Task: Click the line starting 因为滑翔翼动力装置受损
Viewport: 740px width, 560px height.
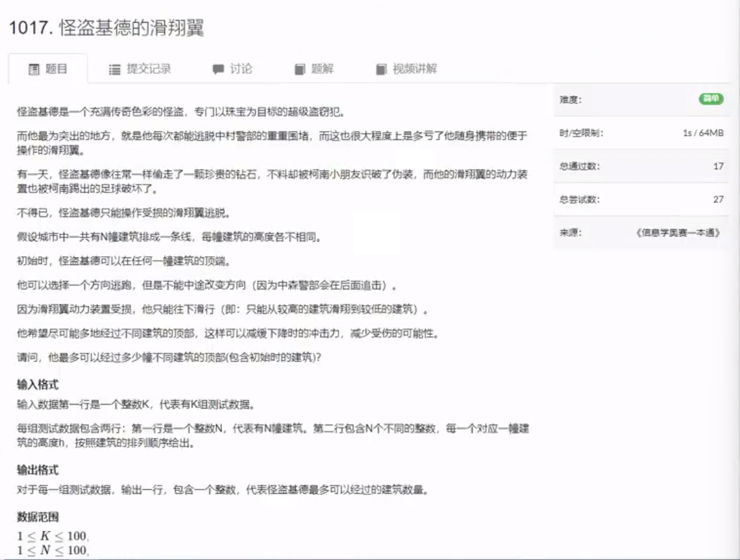Action: [222, 309]
